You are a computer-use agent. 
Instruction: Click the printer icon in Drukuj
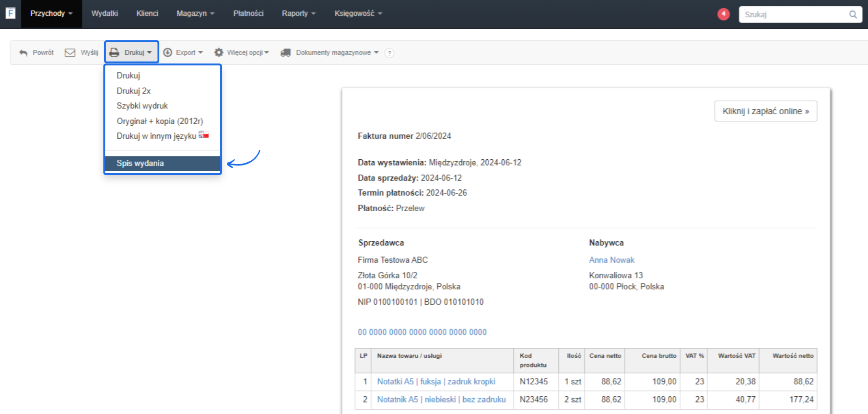[114, 53]
